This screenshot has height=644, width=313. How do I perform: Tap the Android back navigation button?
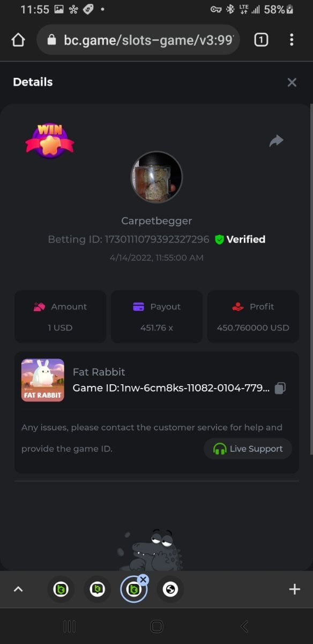244,626
